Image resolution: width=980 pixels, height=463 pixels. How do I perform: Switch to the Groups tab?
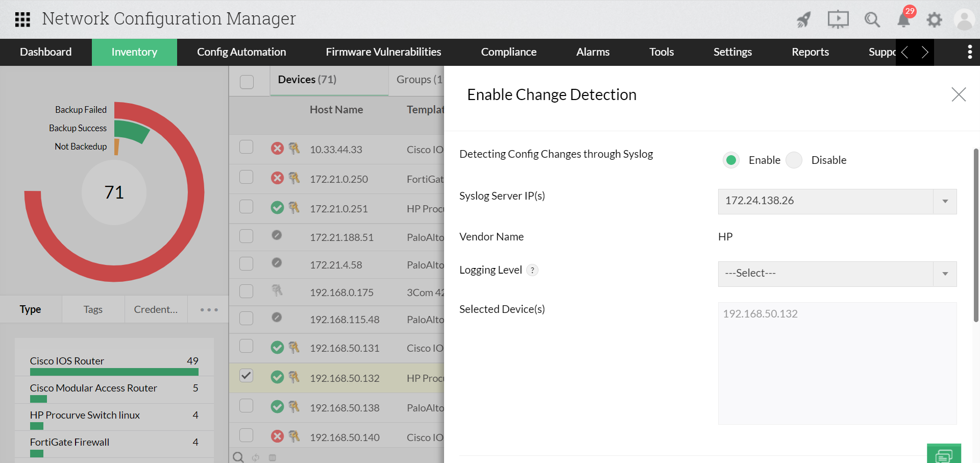[419, 79]
